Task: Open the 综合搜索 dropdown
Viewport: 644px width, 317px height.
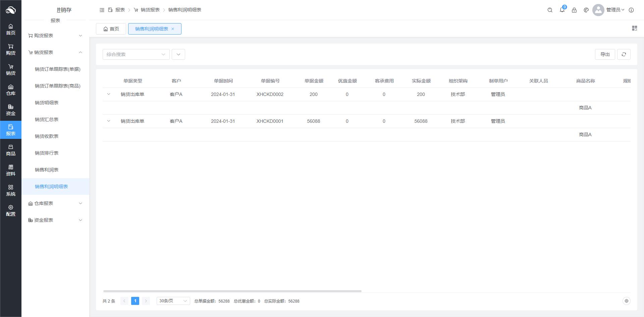Action: coord(136,54)
